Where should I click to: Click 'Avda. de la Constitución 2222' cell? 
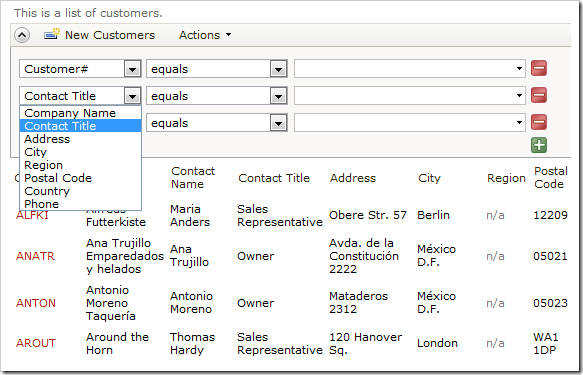[364, 256]
